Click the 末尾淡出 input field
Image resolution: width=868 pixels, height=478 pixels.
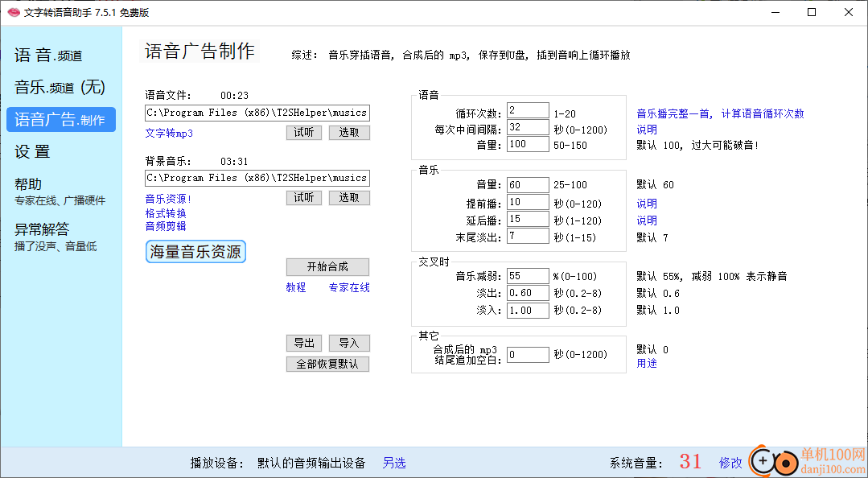coord(528,237)
